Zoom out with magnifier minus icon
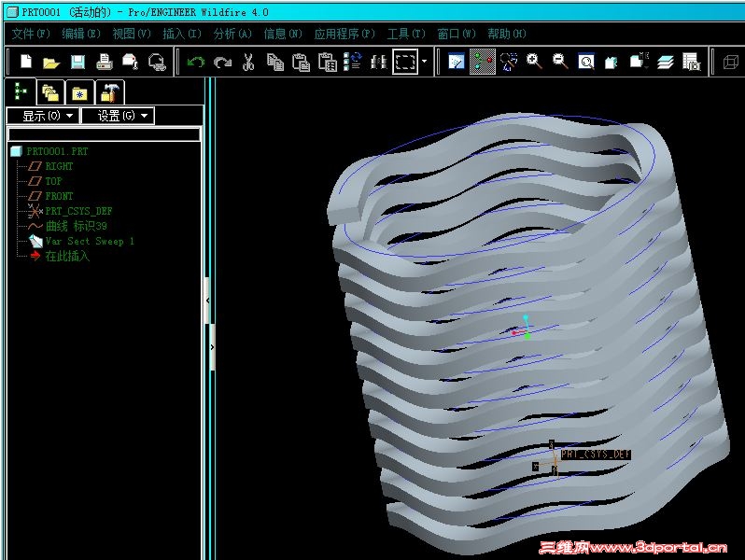The width and height of the screenshot is (745, 560). click(560, 62)
